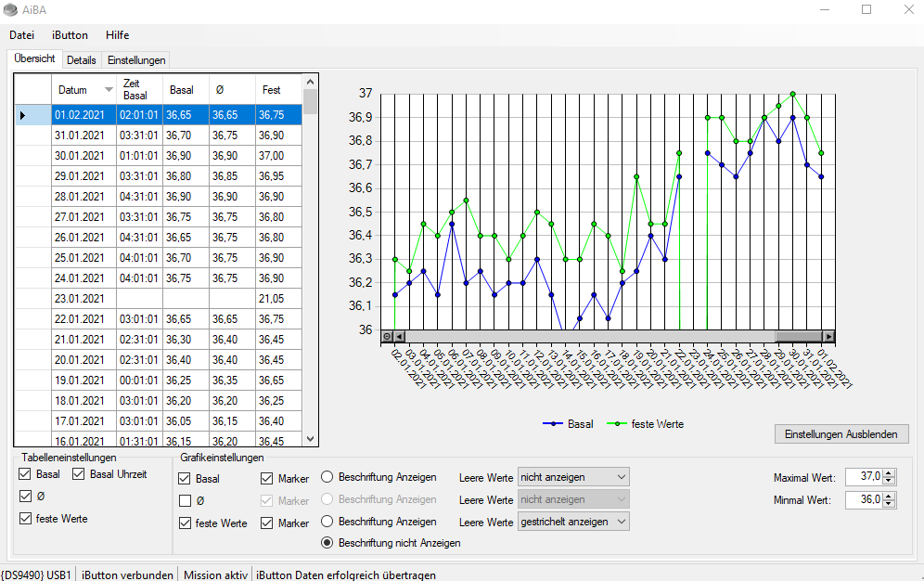Toggle the Ø checkbox in Tabelleneinstellungen
The height and width of the screenshot is (581, 924).
click(x=25, y=497)
